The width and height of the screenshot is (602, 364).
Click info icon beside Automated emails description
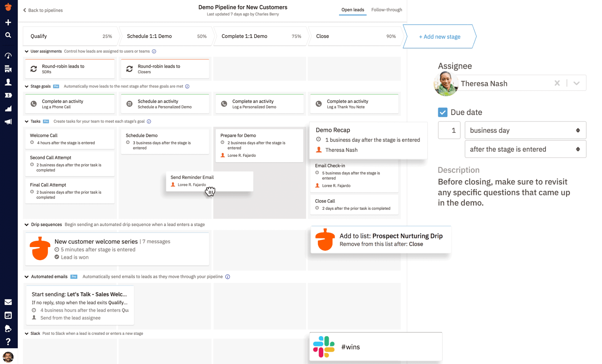pos(228,277)
